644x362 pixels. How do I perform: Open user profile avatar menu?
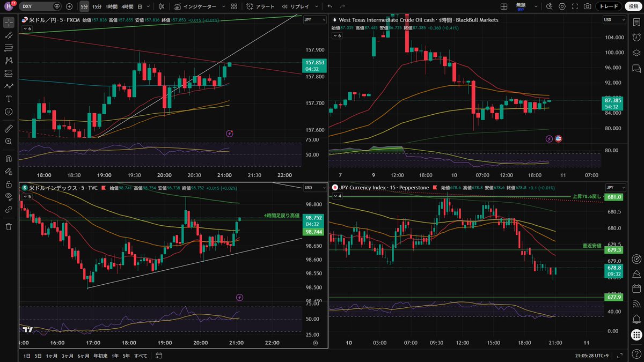(9, 6)
